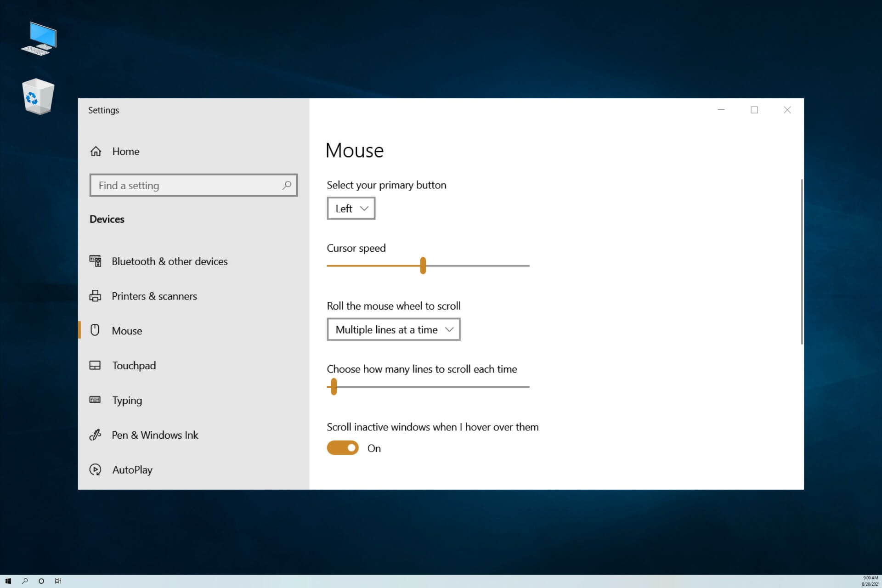Click the Printers & scanners icon
882x588 pixels.
(95, 296)
